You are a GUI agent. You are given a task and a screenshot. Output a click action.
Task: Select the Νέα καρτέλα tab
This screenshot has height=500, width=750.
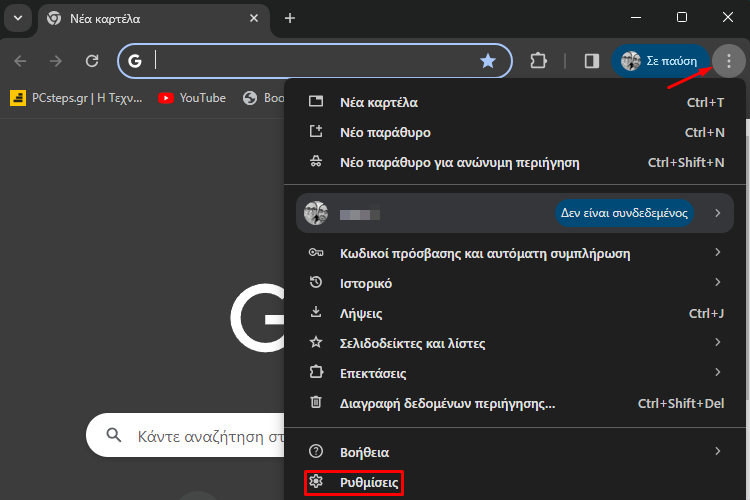coord(153,19)
